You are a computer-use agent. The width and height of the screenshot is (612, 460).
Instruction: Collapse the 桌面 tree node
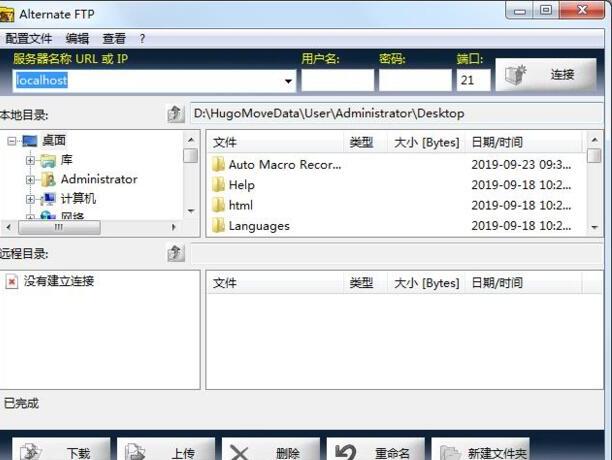pos(12,141)
